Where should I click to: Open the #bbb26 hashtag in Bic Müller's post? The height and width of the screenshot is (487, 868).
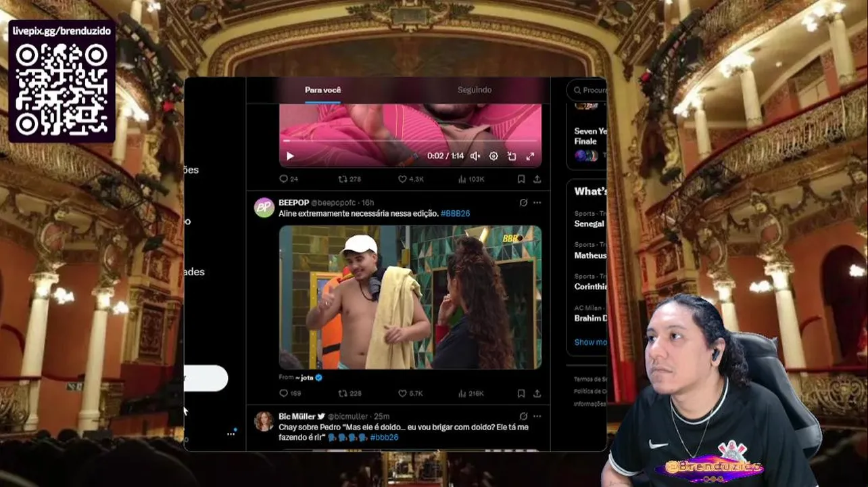pyautogui.click(x=384, y=438)
